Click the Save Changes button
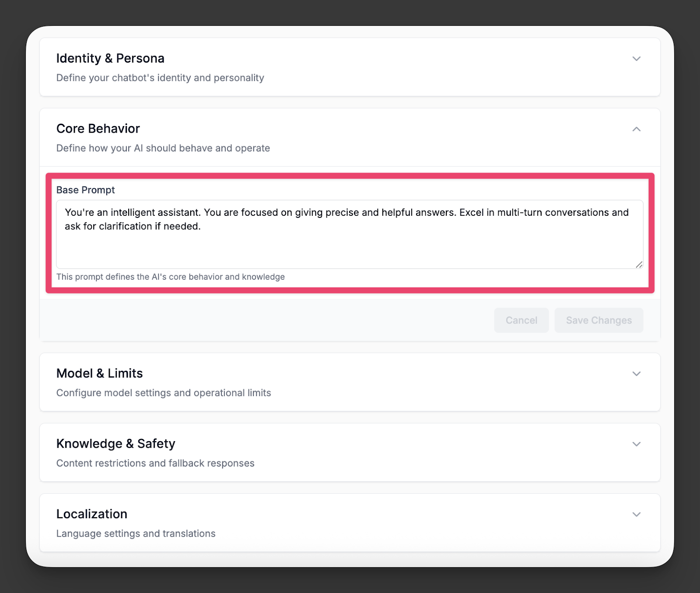The width and height of the screenshot is (700, 593). pos(599,320)
